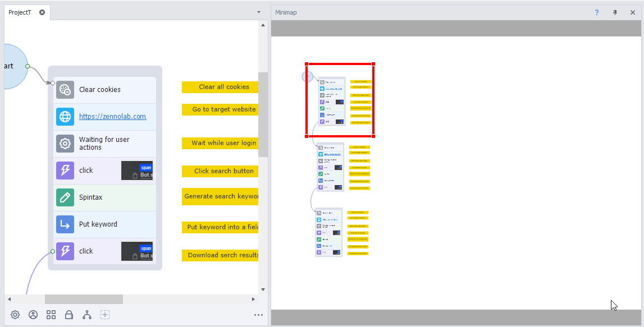Select the Waiting for user actions gear icon
Viewport: 644px width, 327px height.
pos(65,144)
